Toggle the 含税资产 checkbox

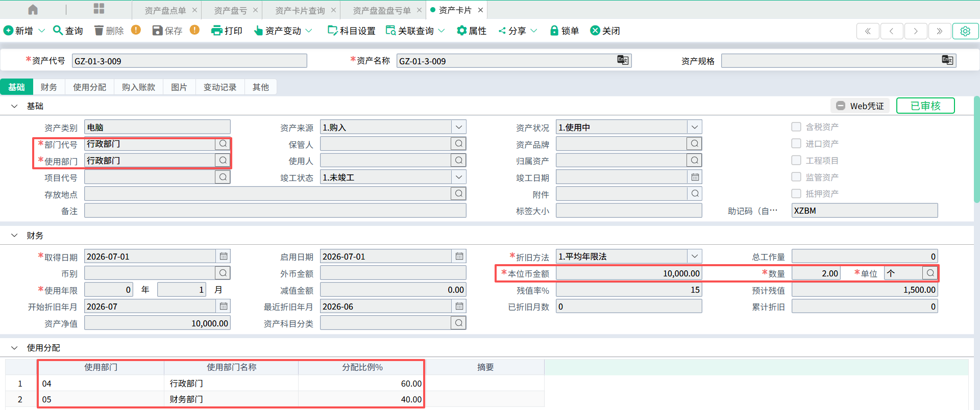[796, 126]
